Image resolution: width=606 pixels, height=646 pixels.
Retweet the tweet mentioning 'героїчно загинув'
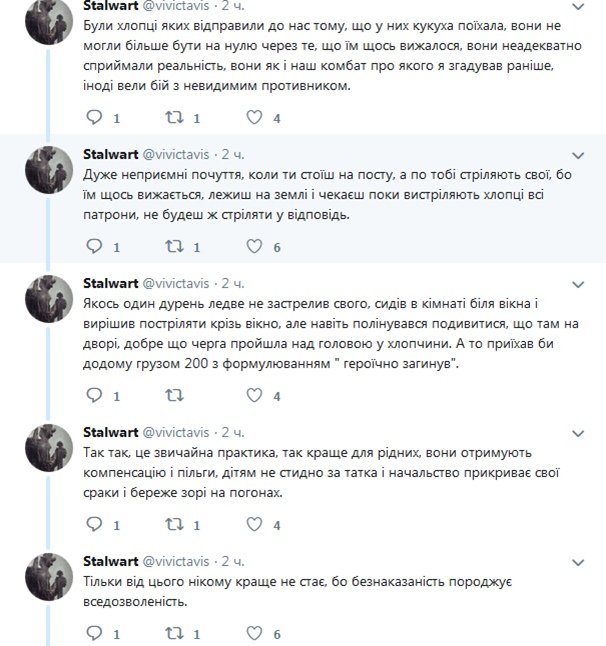(174, 396)
